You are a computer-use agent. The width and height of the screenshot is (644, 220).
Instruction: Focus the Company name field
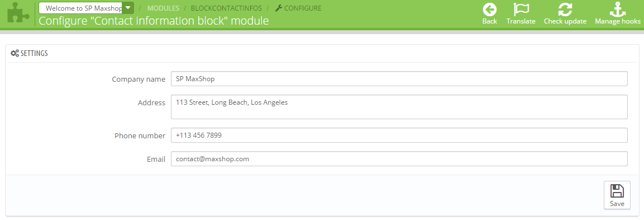pos(399,79)
